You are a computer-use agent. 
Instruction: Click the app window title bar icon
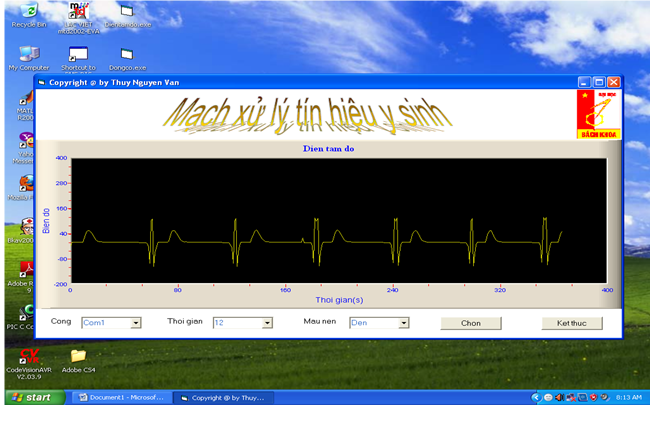click(42, 82)
